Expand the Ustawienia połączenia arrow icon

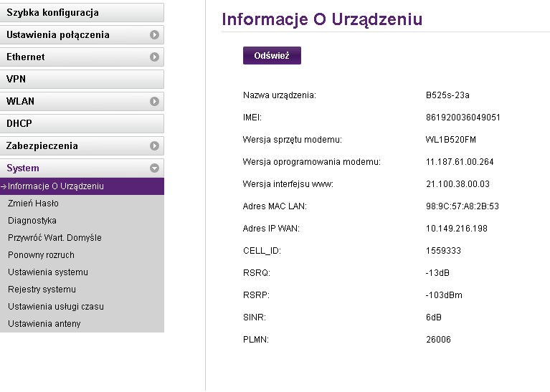(154, 34)
